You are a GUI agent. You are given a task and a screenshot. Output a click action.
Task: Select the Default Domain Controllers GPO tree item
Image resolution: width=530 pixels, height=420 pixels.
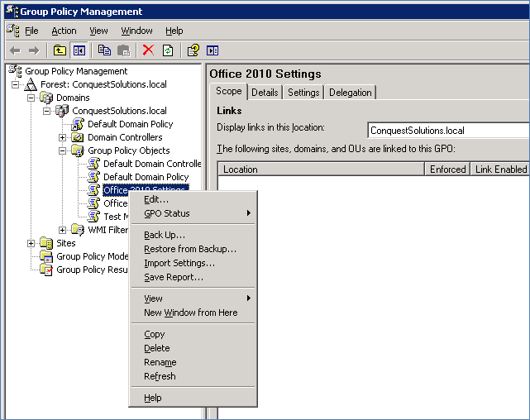point(152,164)
